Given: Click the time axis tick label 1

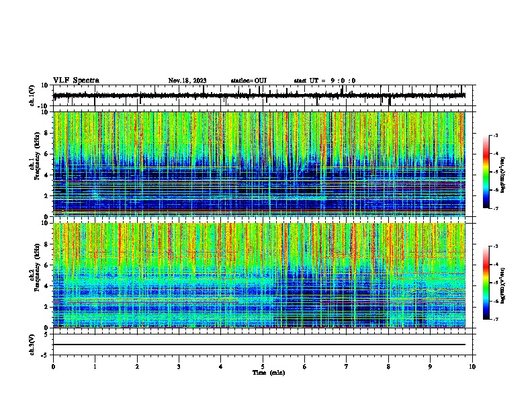Looking at the screenshot, I should click(95, 367).
